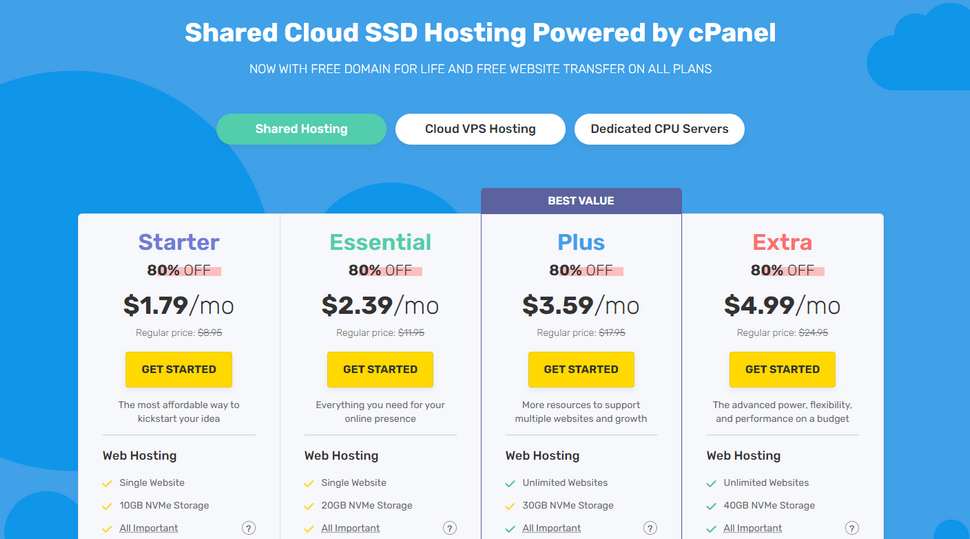
Task: Click Regular price $24.95 text
Action: point(782,333)
